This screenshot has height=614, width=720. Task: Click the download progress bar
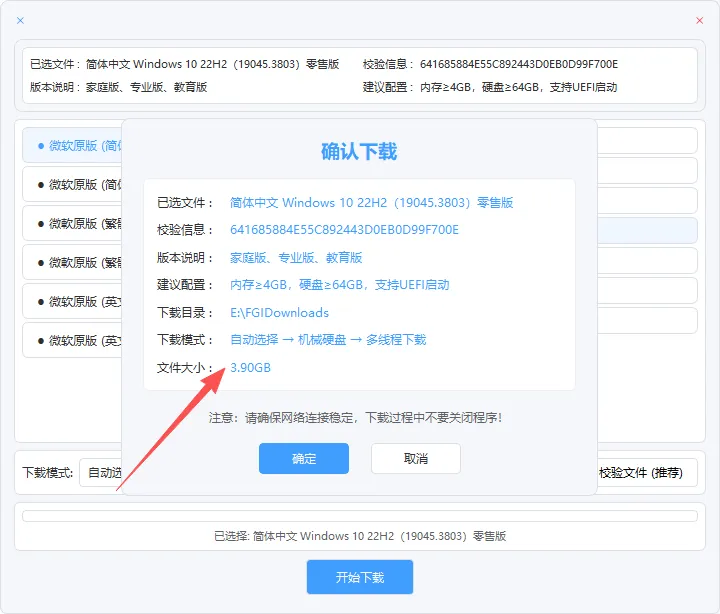[x=360, y=516]
